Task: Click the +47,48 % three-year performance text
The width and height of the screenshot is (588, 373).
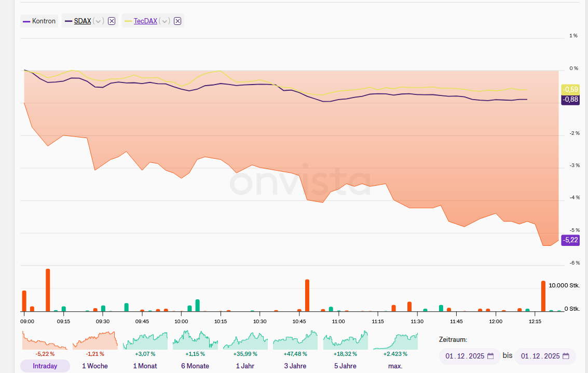Action: click(295, 354)
